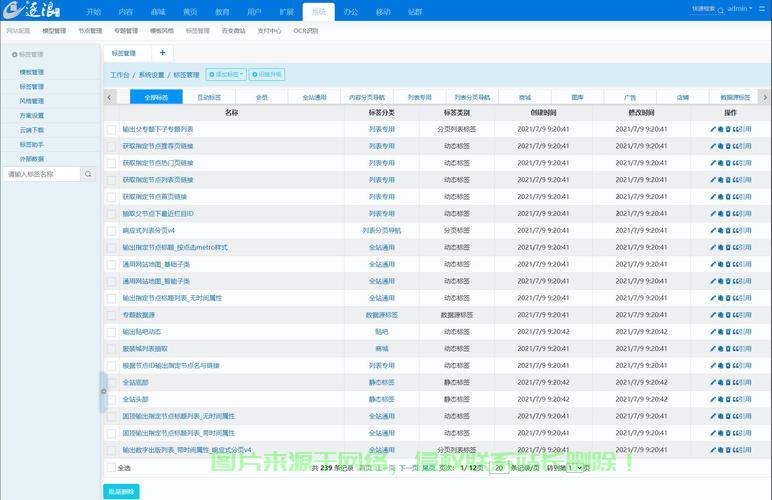Viewport: 772px width, 500px height.
Task: Open 云端下载 in the left sidebar
Action: 32,130
